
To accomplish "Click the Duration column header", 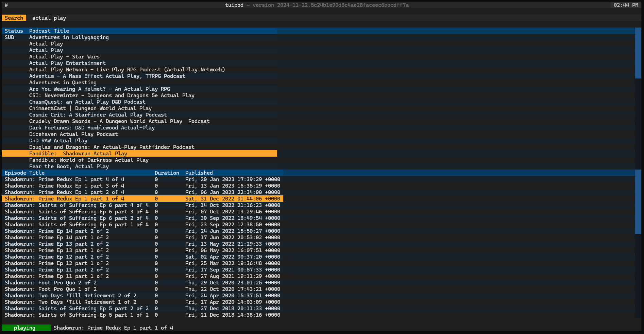I will click(167, 173).
